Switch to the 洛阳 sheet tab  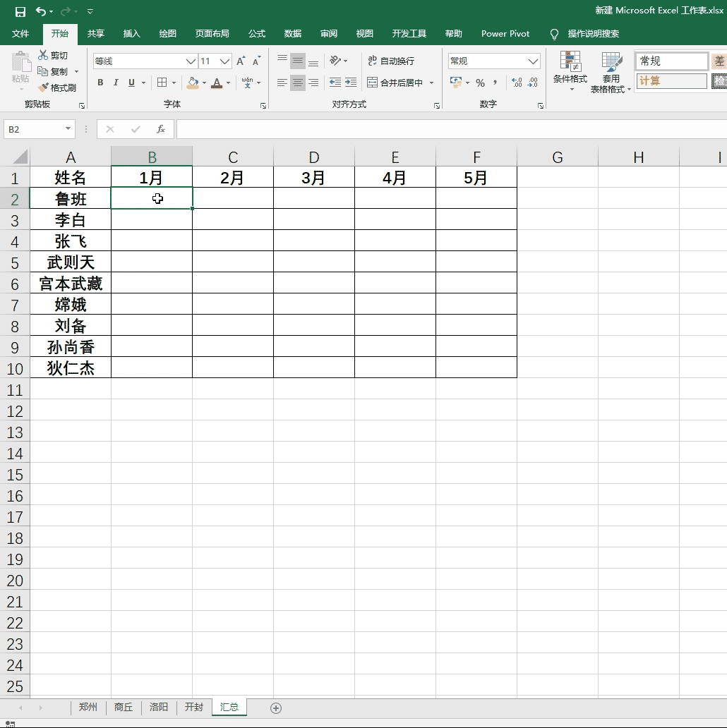click(158, 707)
